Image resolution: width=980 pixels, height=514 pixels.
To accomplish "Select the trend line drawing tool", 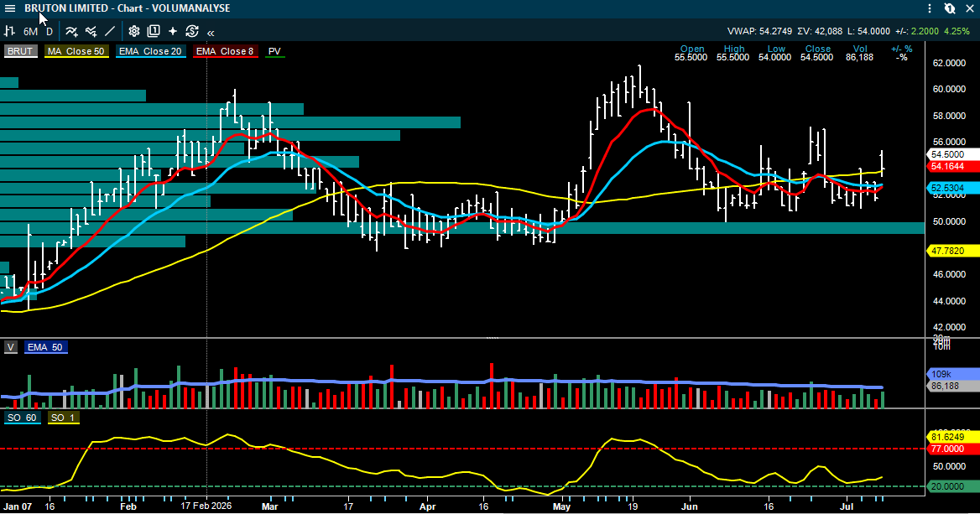I will (x=110, y=31).
